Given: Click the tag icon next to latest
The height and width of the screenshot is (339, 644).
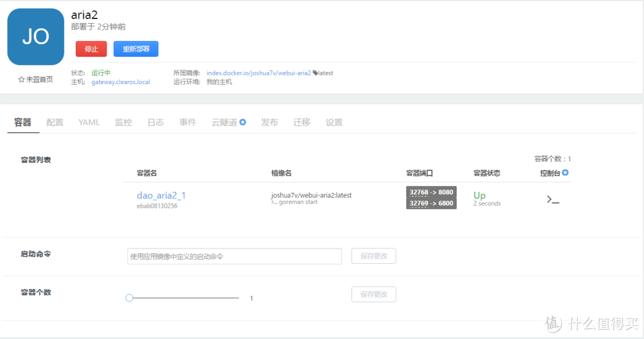Looking at the screenshot, I should pos(315,73).
